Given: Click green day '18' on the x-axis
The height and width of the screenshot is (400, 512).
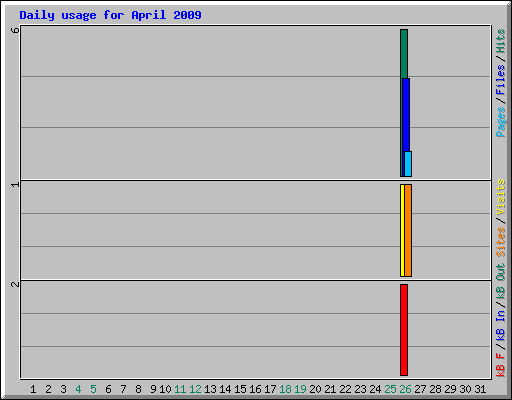Looking at the screenshot, I should click(x=285, y=389).
